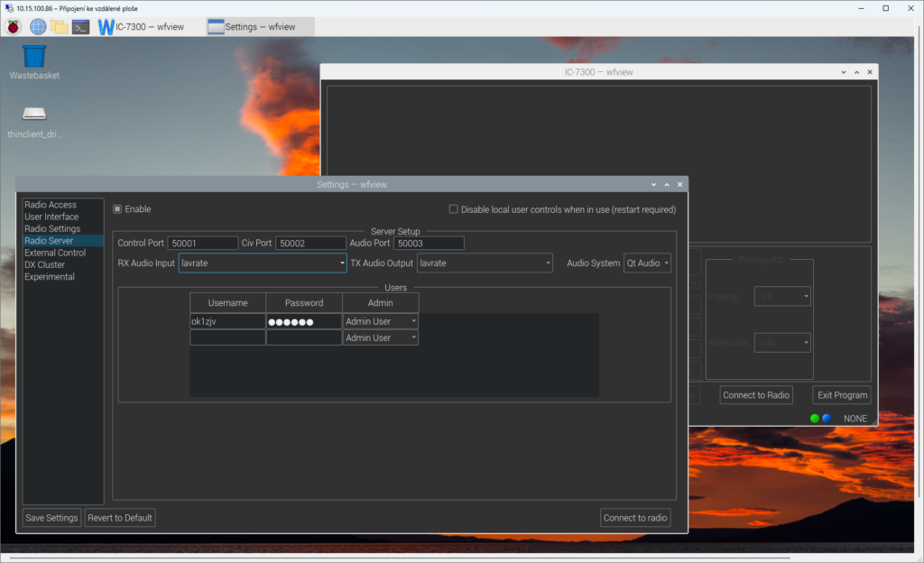This screenshot has height=563, width=924.
Task: Open the Wastebasket desktop icon
Action: click(x=34, y=58)
